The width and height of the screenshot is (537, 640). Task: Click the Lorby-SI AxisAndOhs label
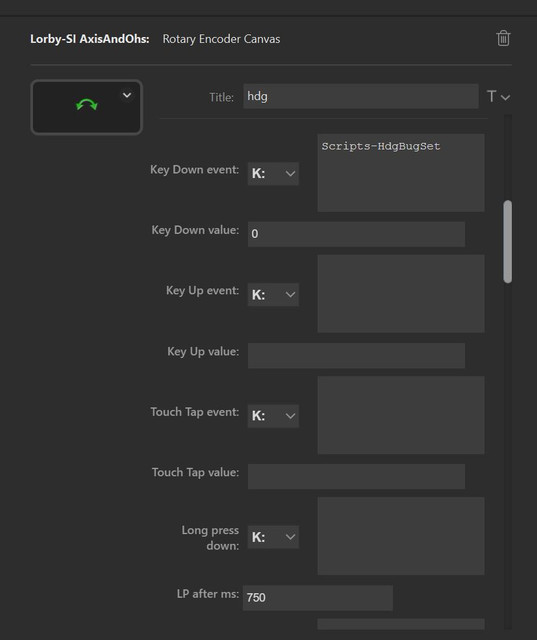tap(90, 39)
